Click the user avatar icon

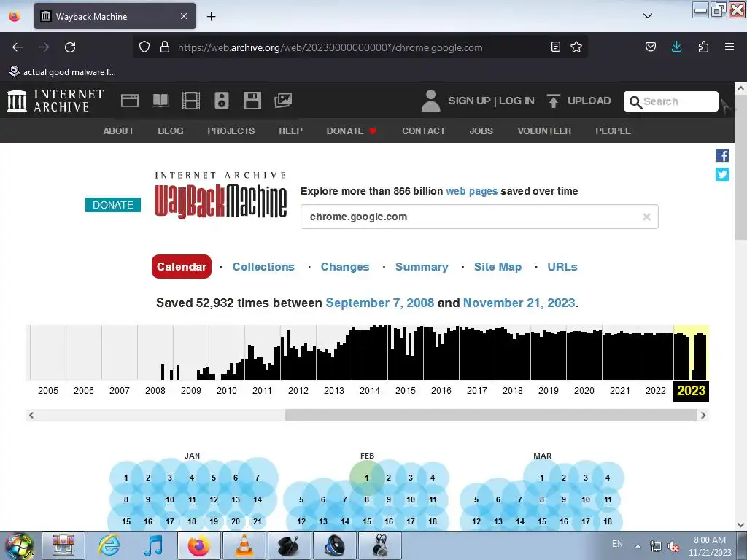click(x=430, y=101)
